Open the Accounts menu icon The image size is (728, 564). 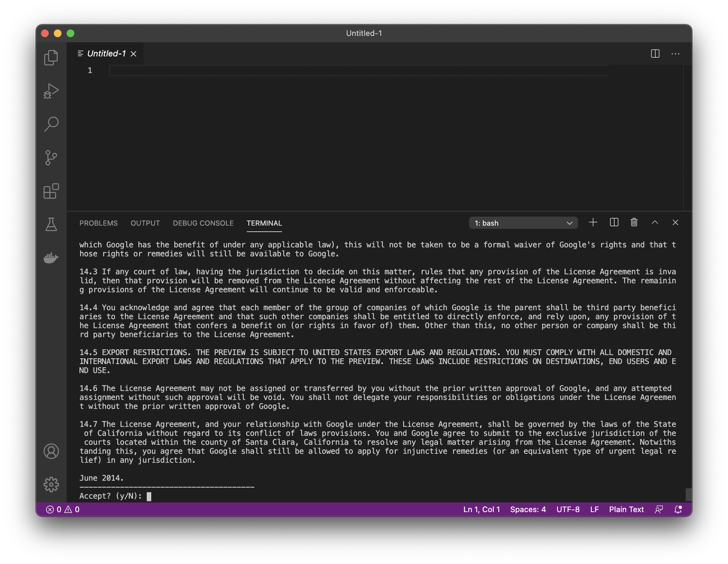(x=51, y=451)
